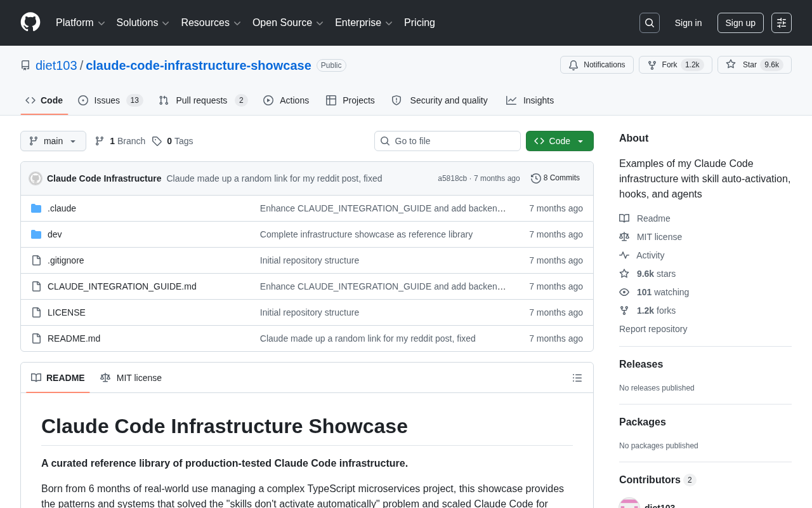Switch to the Insights tab
812x508 pixels.
click(x=530, y=100)
